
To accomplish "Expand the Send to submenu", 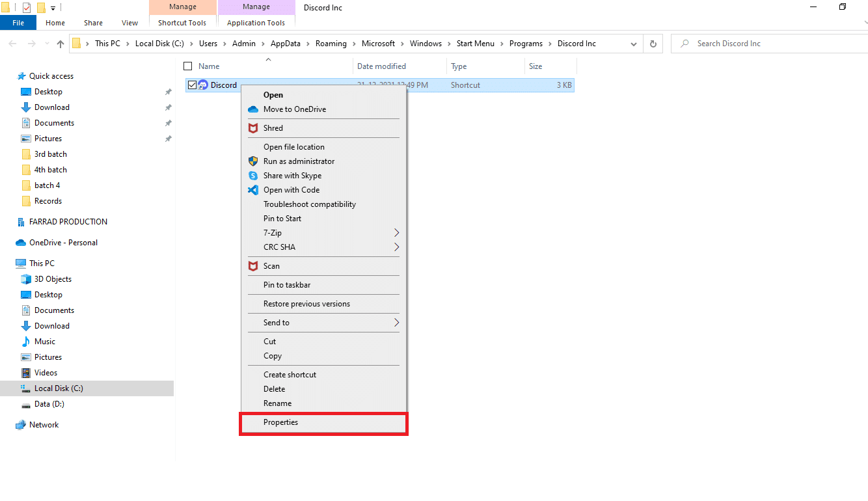I will pos(396,323).
